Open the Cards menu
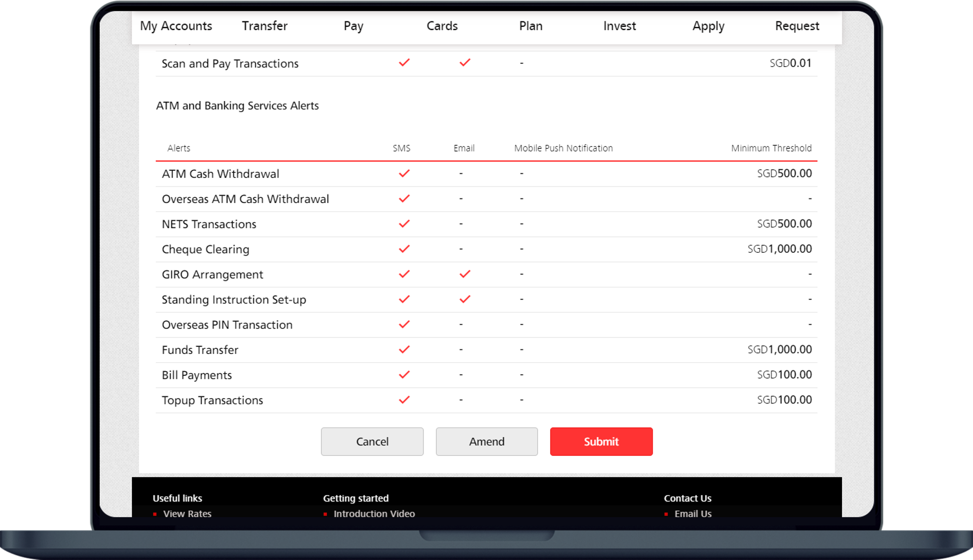 click(x=442, y=26)
